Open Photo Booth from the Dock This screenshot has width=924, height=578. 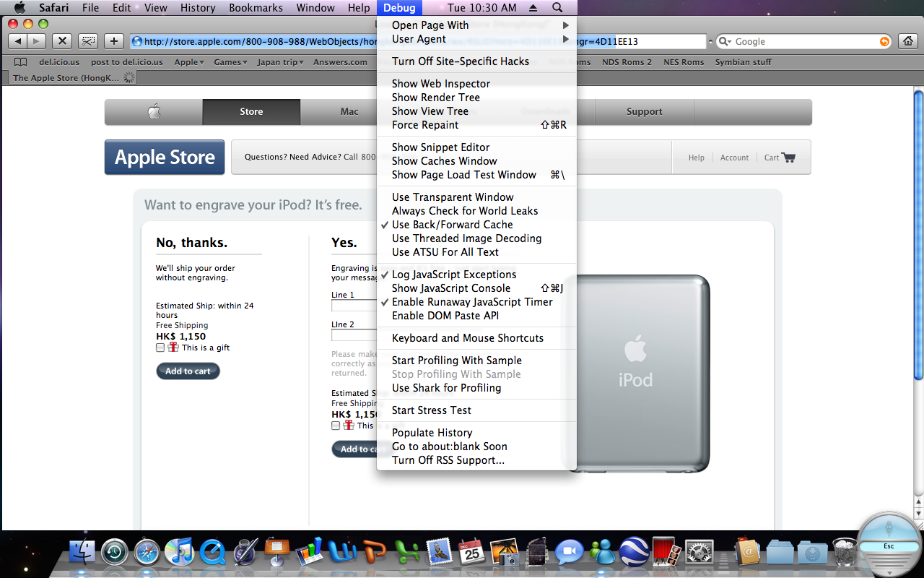point(666,553)
